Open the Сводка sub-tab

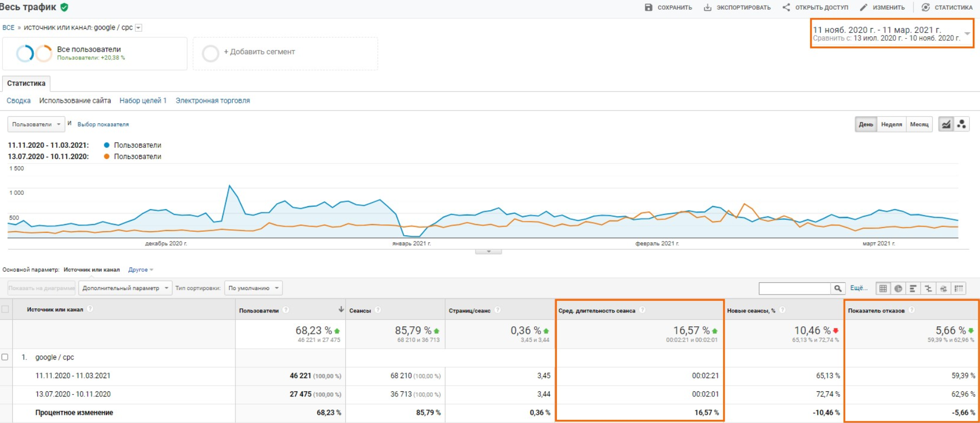(x=18, y=101)
